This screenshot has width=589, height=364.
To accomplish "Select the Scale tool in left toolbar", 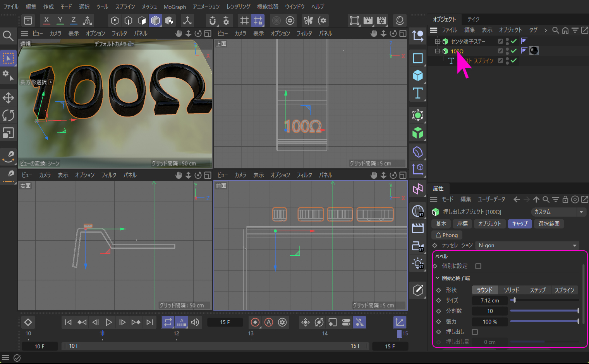I will click(x=8, y=133).
